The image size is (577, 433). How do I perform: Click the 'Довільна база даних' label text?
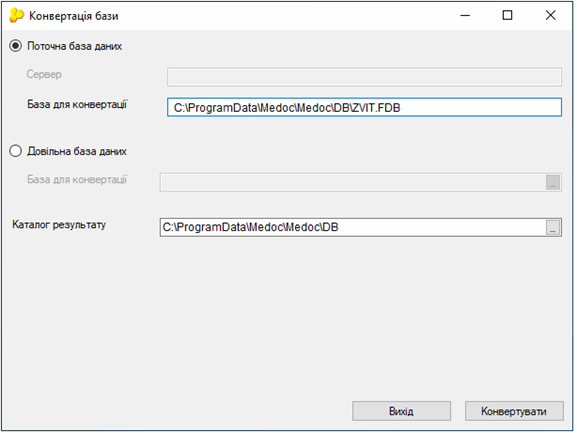point(77,151)
